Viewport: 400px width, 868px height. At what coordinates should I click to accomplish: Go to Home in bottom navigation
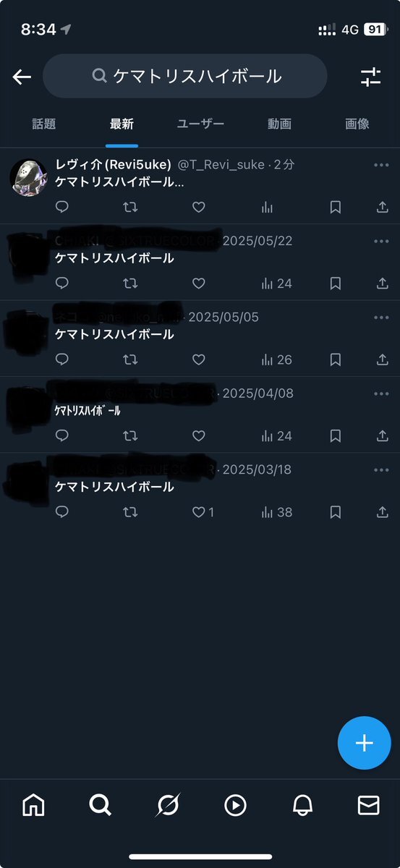[33, 804]
